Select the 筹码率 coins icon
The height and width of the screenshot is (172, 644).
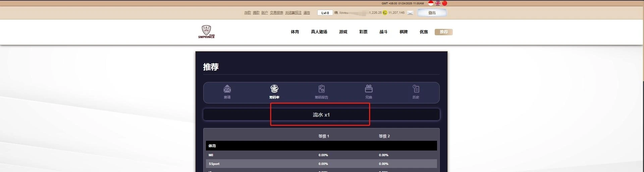tap(274, 89)
